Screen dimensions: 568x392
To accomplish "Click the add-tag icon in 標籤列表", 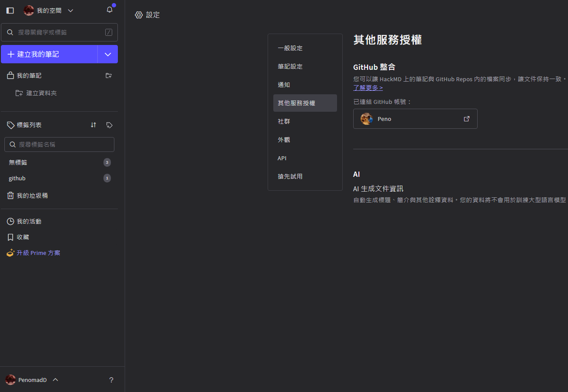I will point(110,125).
